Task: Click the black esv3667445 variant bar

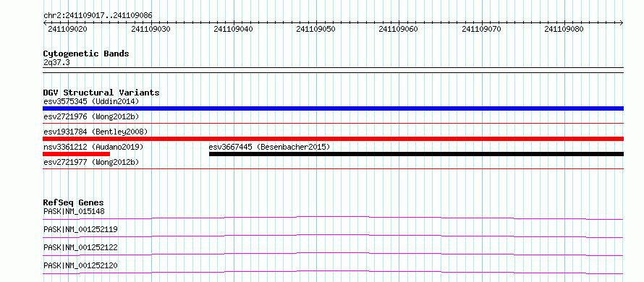Action: pos(417,154)
